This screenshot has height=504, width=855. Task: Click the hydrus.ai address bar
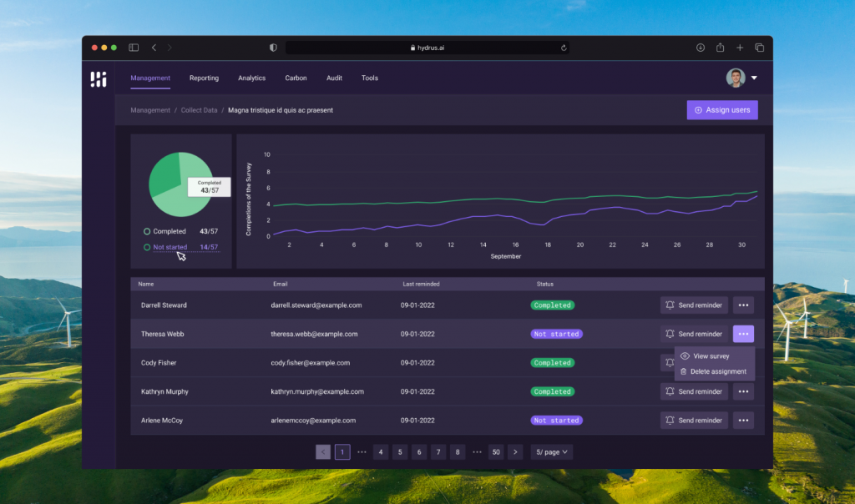point(427,48)
